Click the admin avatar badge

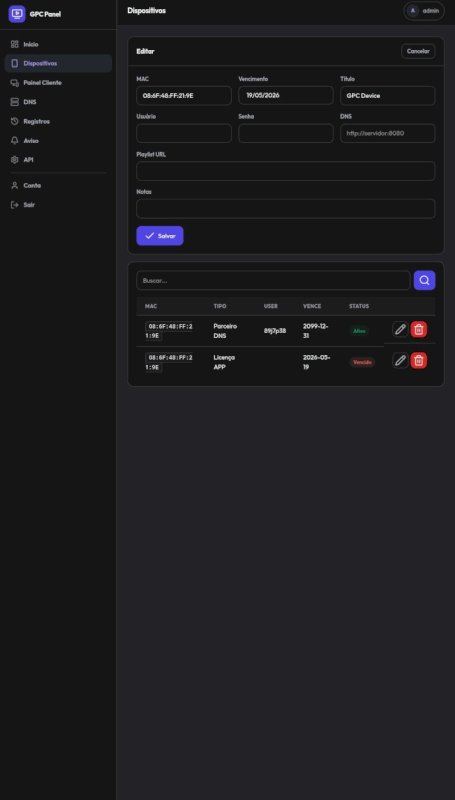coord(413,11)
